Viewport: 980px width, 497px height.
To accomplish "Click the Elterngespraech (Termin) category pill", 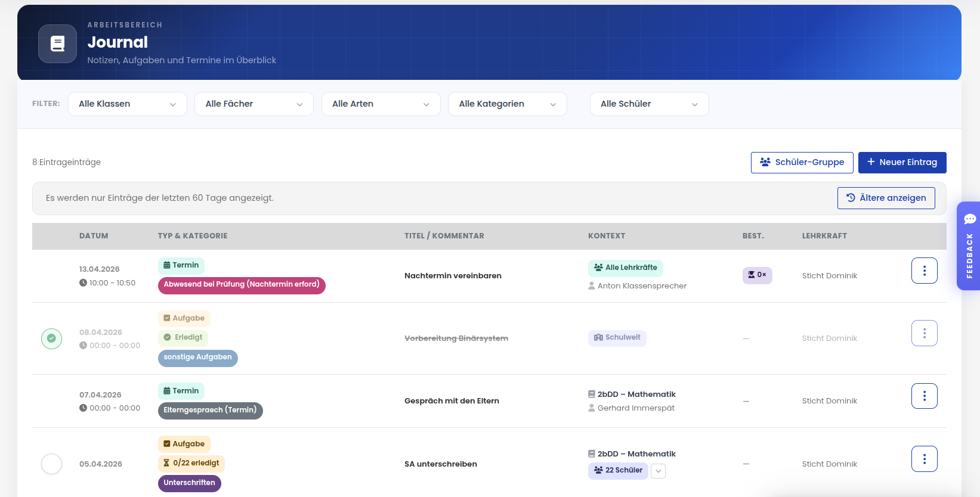I will pos(211,411).
